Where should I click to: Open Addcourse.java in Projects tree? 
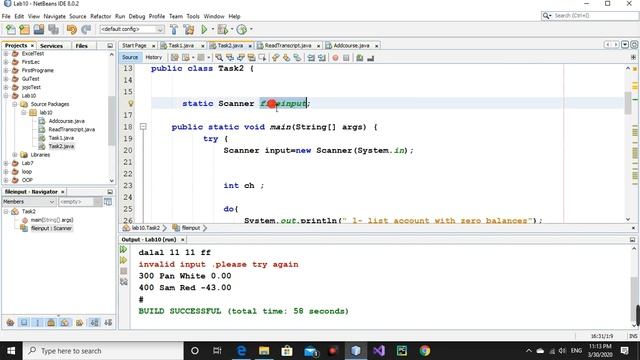[67, 121]
